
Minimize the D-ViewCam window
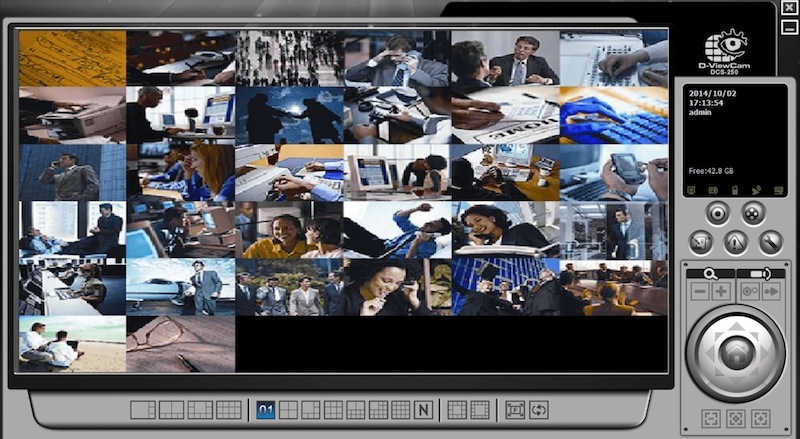789,27
